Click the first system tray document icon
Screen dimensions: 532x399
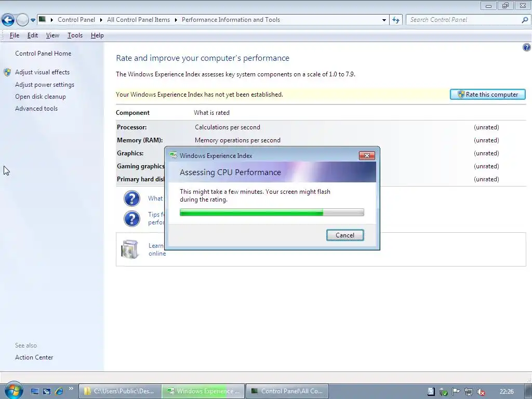coord(431,392)
